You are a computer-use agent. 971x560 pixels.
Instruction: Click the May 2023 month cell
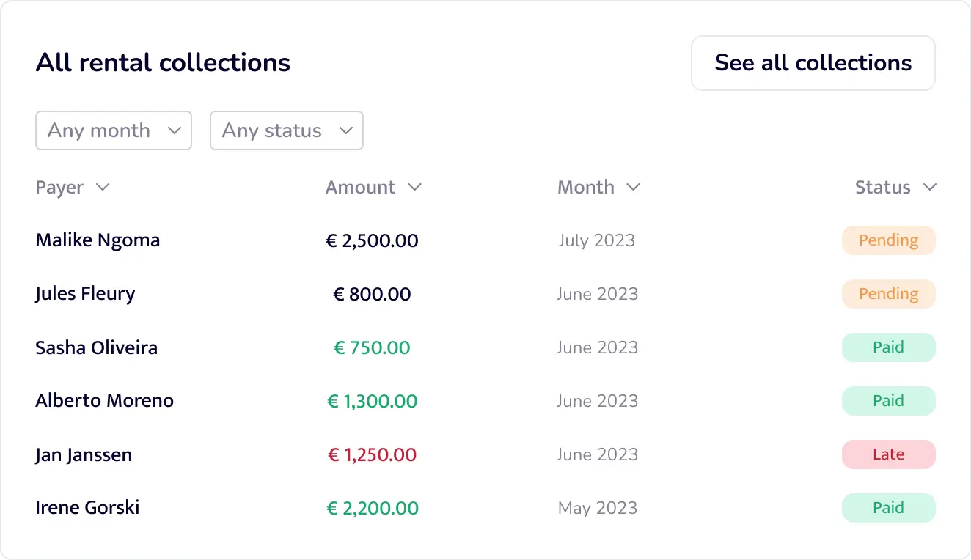pos(597,508)
